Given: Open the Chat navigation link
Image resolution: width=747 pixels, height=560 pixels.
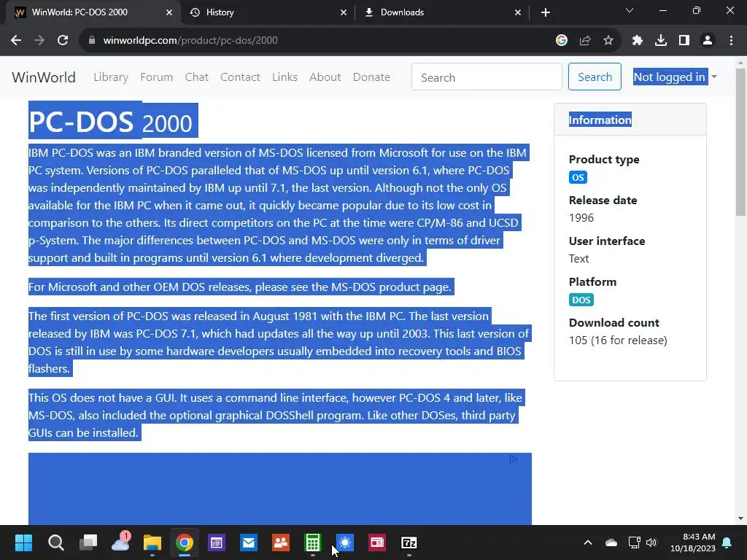Looking at the screenshot, I should coord(197,77).
